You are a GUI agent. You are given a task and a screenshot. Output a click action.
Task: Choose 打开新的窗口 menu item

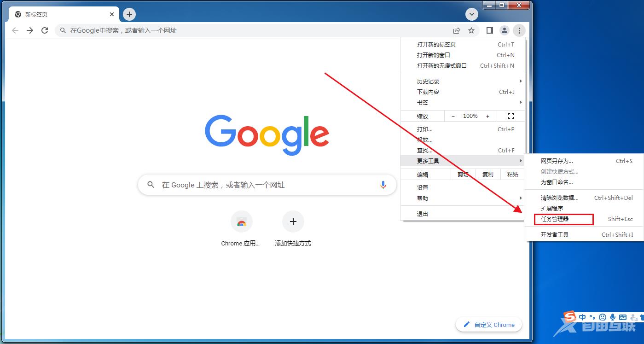pyautogui.click(x=462, y=55)
